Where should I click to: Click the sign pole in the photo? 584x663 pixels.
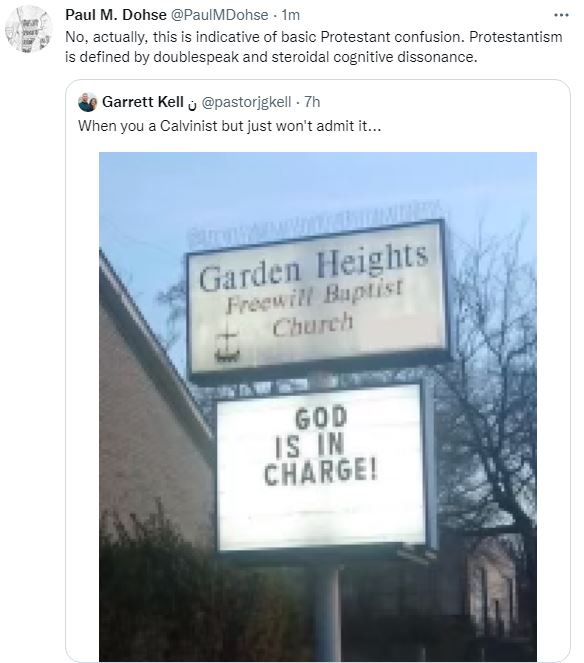click(x=328, y=611)
